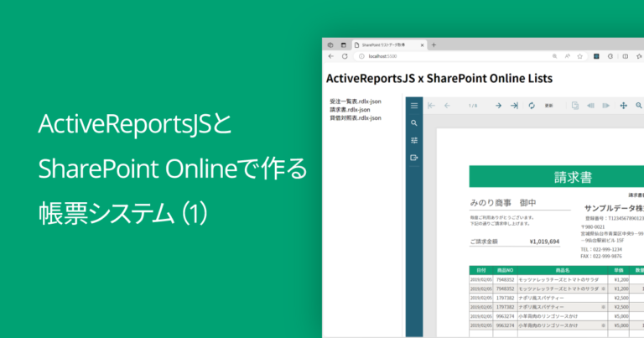Click 商品NO column header
This screenshot has height=338, width=644.
point(505,270)
